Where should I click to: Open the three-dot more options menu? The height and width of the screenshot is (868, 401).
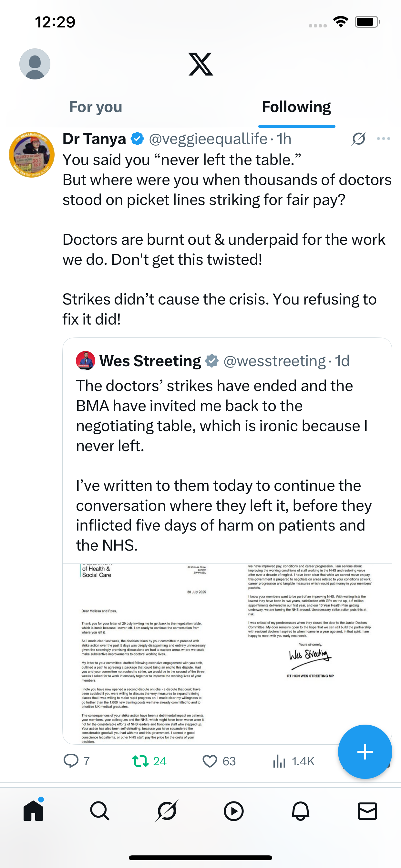tap(384, 139)
